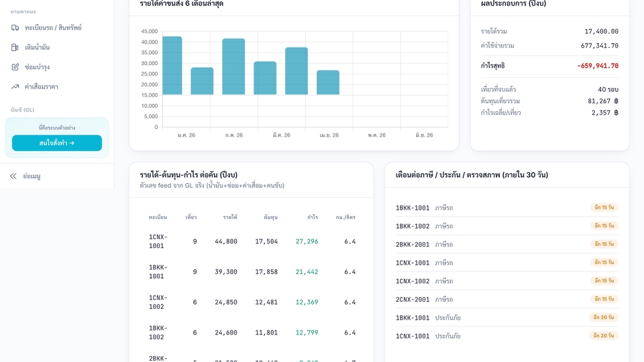
Task: Click the อีก 20 วัน badge for 1CNX-1001 ประกันภัย
Action: (603, 336)
